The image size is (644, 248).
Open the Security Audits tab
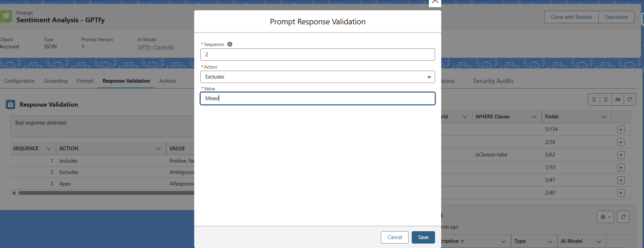493,81
